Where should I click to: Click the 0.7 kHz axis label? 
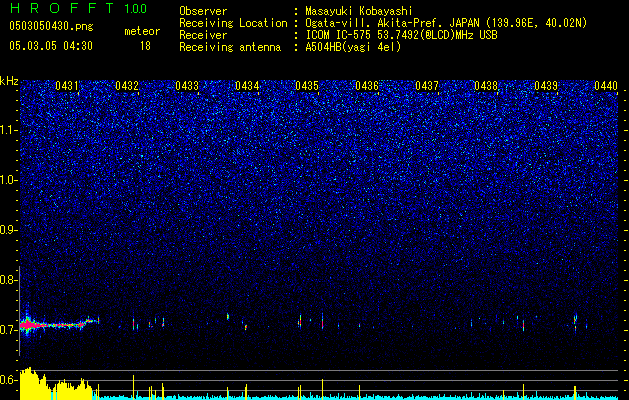(7, 329)
